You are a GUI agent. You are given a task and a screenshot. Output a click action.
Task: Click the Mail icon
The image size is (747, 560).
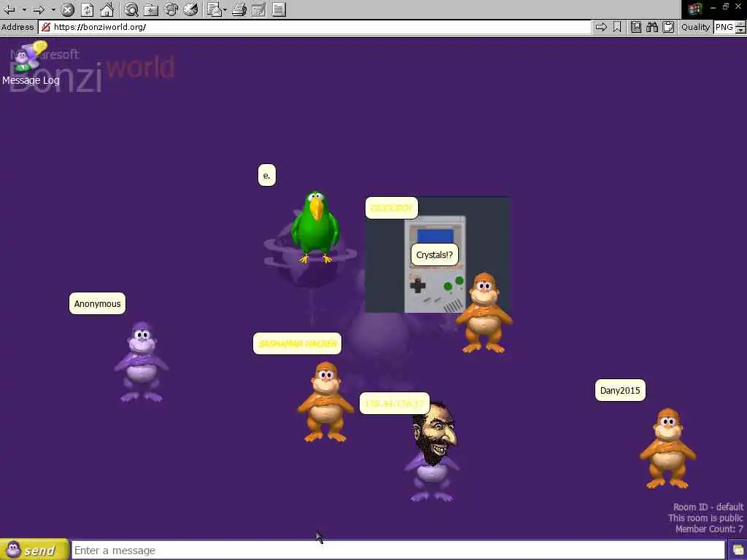click(x=214, y=9)
